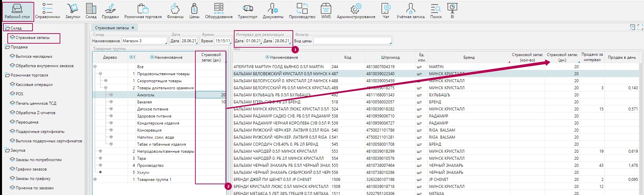Expand the Алкоголь group node

pos(111,95)
